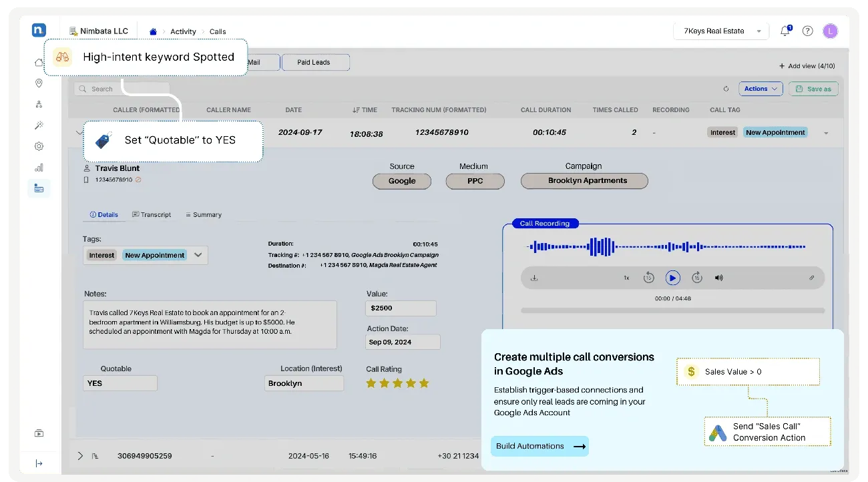Click the home icon in the breadcrumb
The image size is (868, 482).
point(153,31)
